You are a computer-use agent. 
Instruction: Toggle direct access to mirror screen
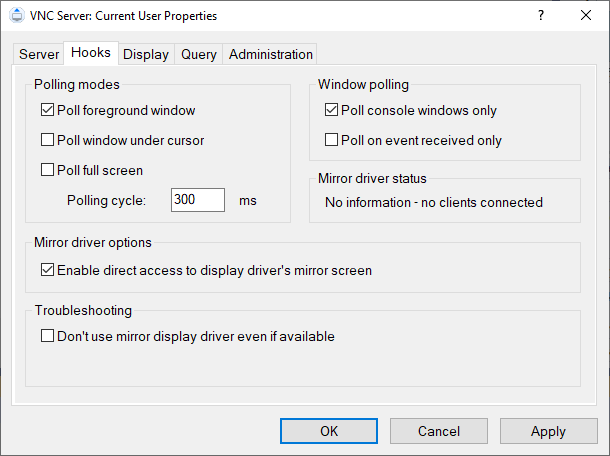[x=48, y=270]
